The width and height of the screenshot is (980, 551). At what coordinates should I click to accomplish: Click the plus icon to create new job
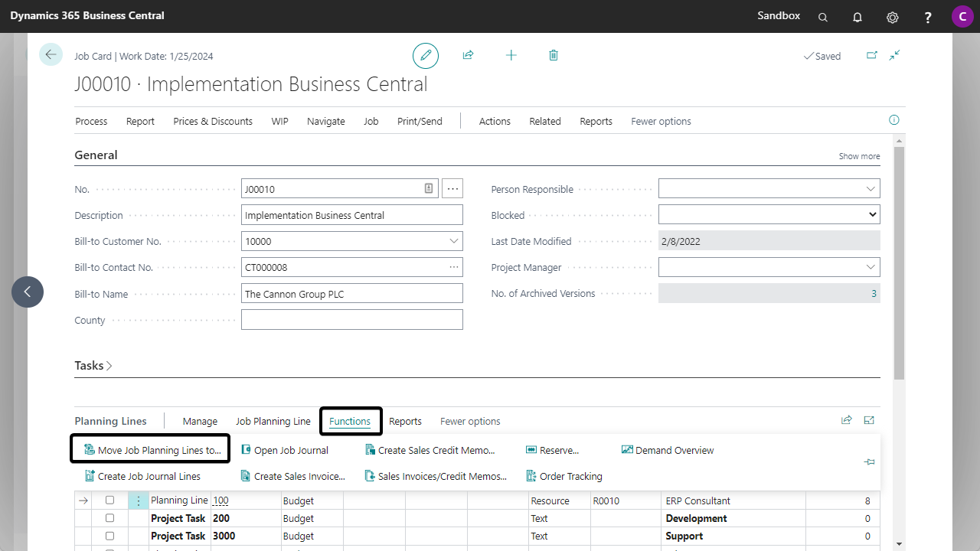pyautogui.click(x=511, y=55)
